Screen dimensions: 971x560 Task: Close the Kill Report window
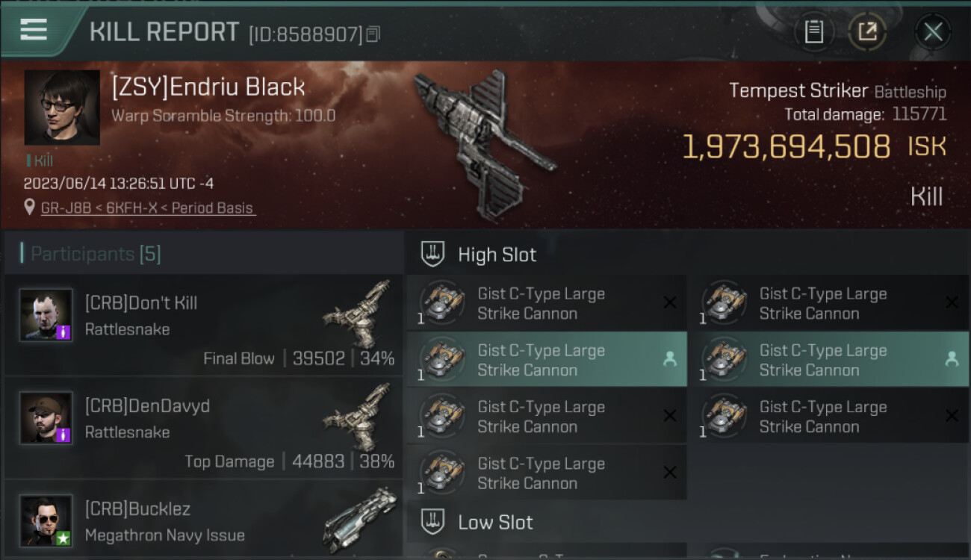[932, 31]
